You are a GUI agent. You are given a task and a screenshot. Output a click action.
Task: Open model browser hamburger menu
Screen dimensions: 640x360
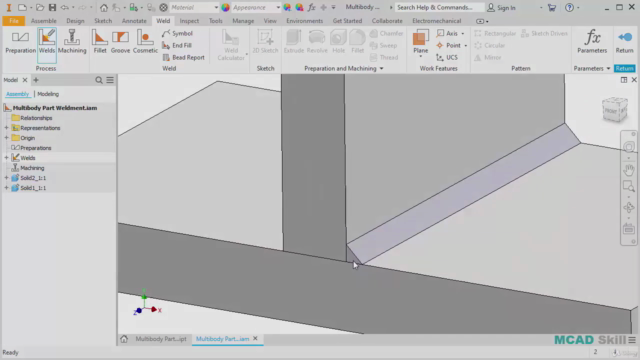[110, 80]
